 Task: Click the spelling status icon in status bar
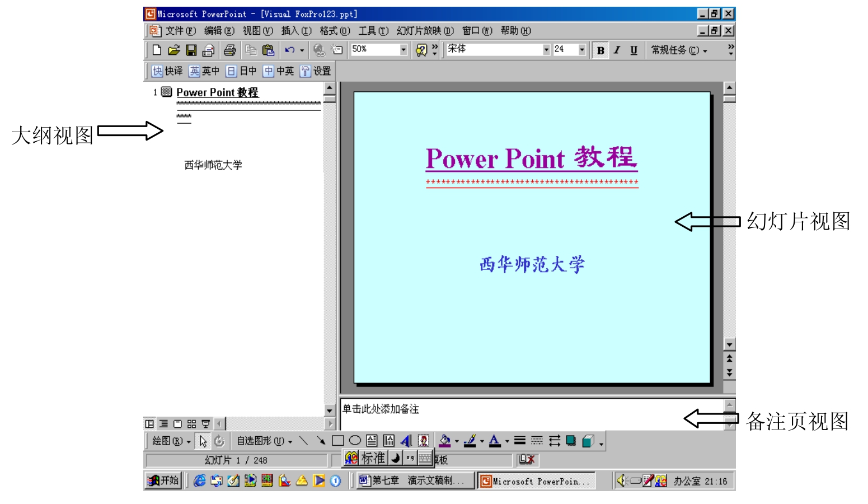point(527,460)
